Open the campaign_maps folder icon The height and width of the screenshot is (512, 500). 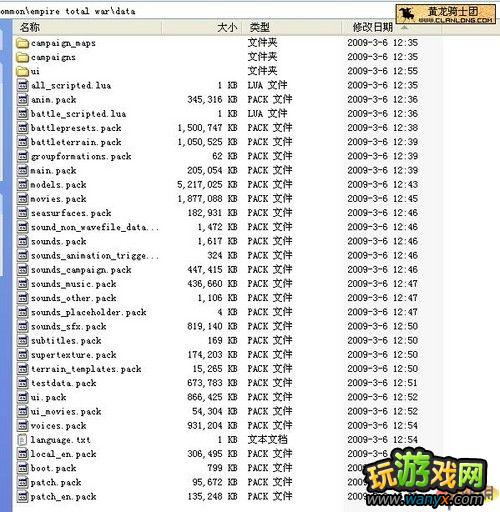(x=22, y=43)
